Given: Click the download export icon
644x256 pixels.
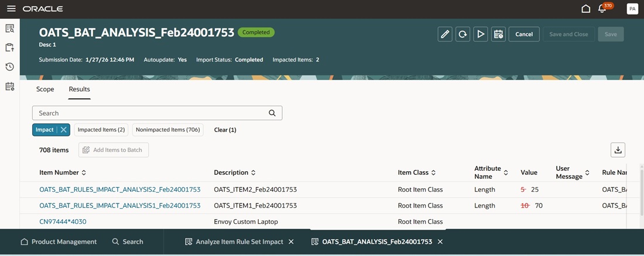Looking at the screenshot, I should (x=618, y=150).
